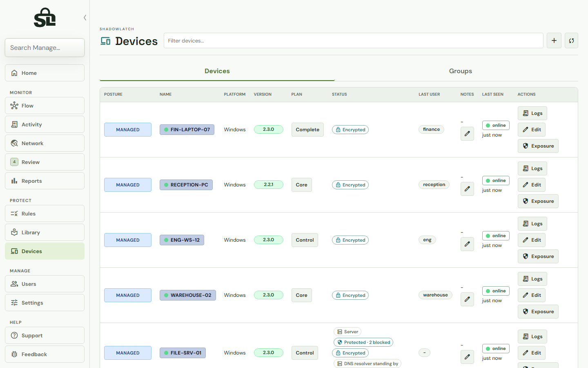
Task: Click the MANAGED posture for FIN-LAPTOP-07
Action: (128, 130)
